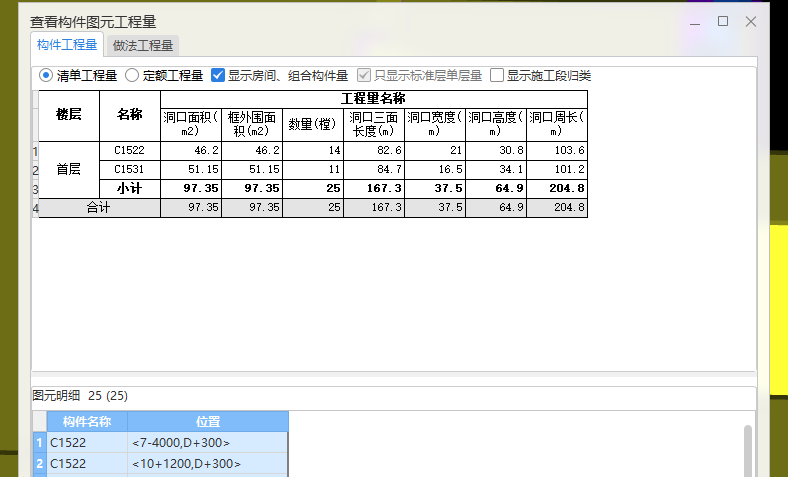Enable 显示施工段归类 checkbox
788x477 pixels.
coord(497,75)
